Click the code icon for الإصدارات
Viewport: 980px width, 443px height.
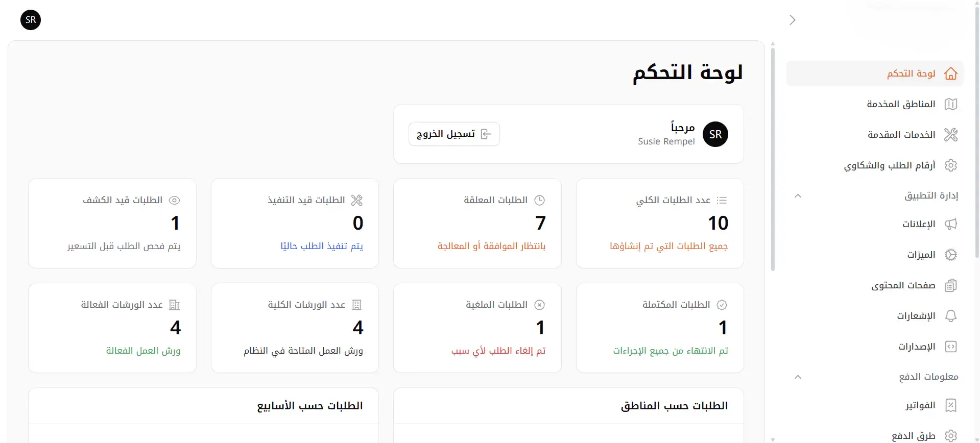click(x=950, y=347)
